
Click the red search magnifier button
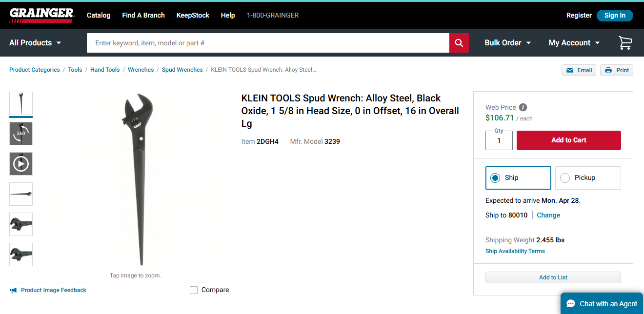pyautogui.click(x=459, y=43)
